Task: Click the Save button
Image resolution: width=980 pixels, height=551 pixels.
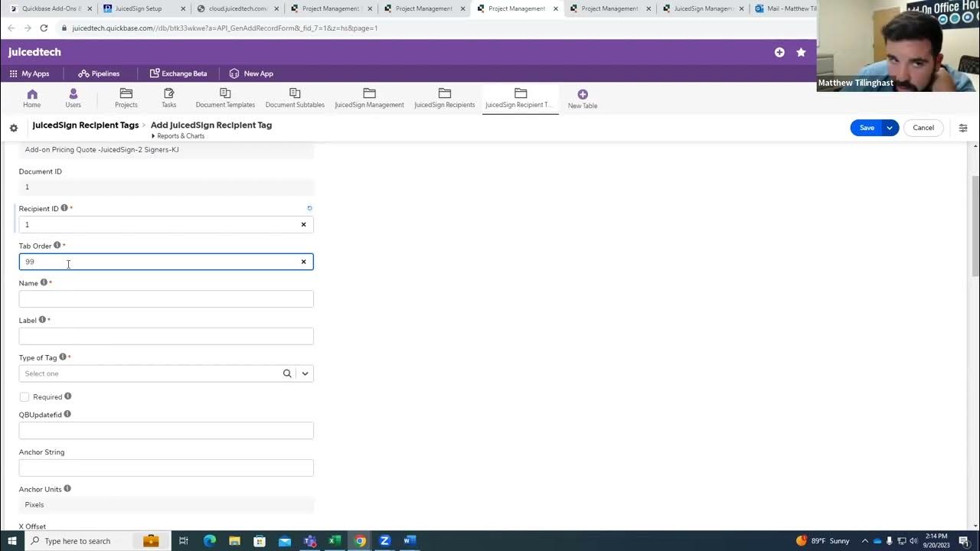Action: tap(867, 128)
